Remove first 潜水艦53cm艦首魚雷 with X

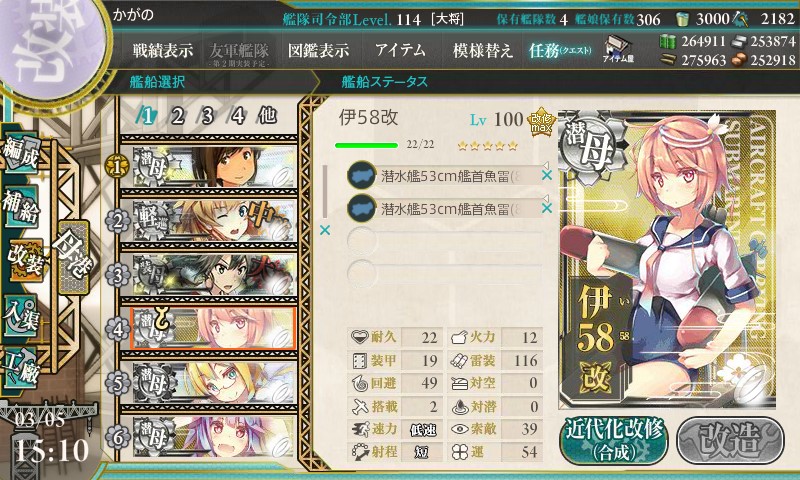(546, 175)
